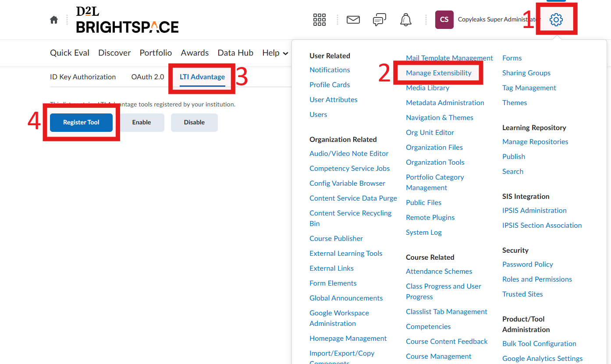Open Course Publisher link
The height and width of the screenshot is (364, 611).
click(x=336, y=239)
